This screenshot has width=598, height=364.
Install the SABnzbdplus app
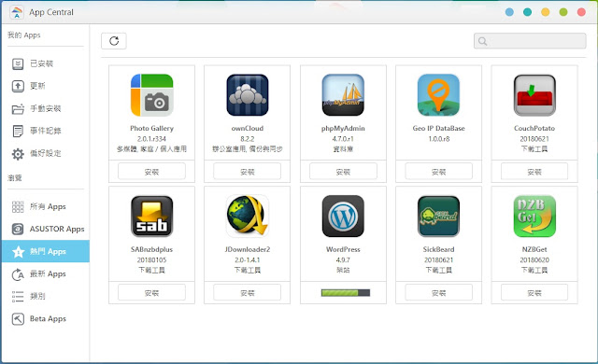click(x=151, y=293)
